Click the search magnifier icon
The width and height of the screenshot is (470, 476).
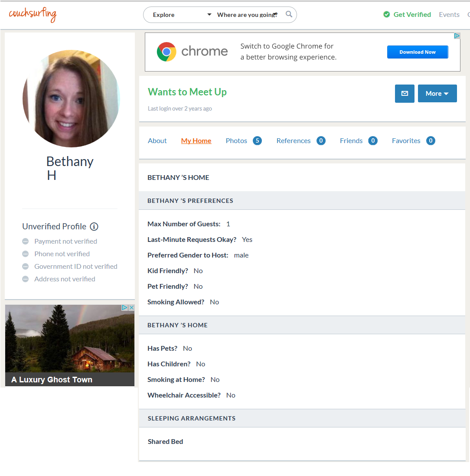tap(289, 14)
